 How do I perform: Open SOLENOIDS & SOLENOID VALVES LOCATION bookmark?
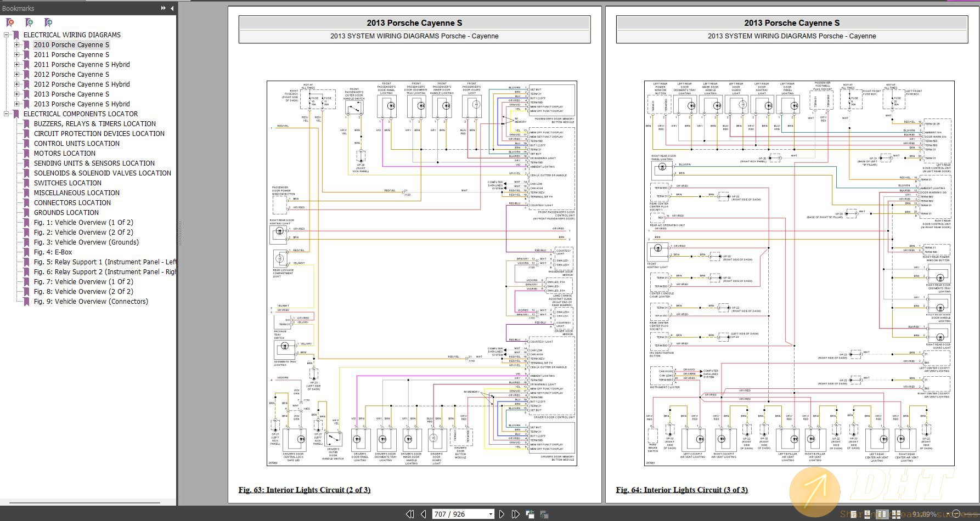point(103,173)
